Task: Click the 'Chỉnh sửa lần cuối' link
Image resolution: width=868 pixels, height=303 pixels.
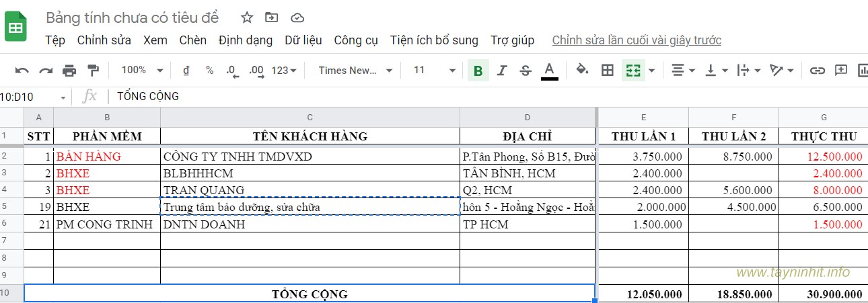Action: point(637,40)
